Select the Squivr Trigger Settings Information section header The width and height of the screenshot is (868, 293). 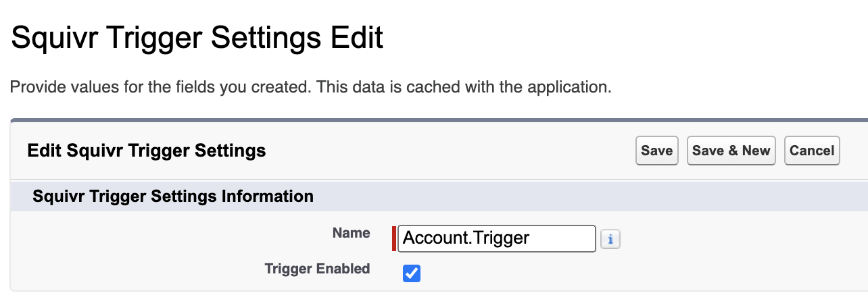pos(173,196)
